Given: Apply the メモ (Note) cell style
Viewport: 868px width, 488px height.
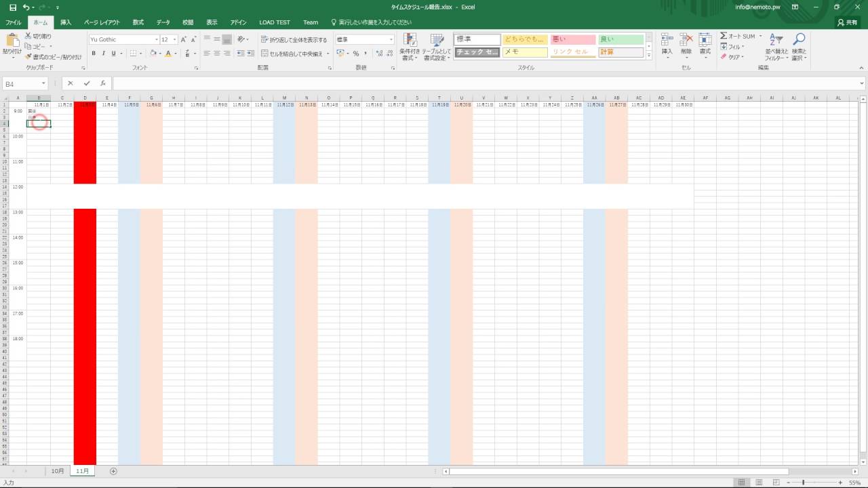Looking at the screenshot, I should (525, 52).
